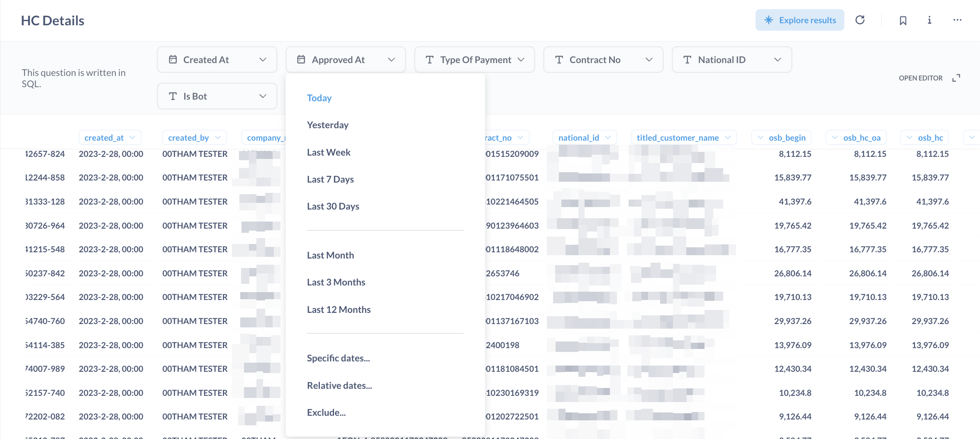
Task: Click cell ending 31333-128
Action: (45, 202)
